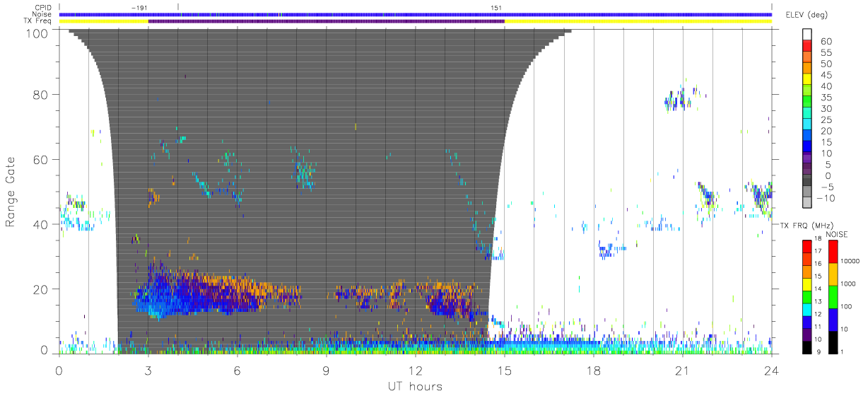The height and width of the screenshot is (401, 868).
Task: Click UT hours axis tick label '24'
Action: (x=771, y=371)
